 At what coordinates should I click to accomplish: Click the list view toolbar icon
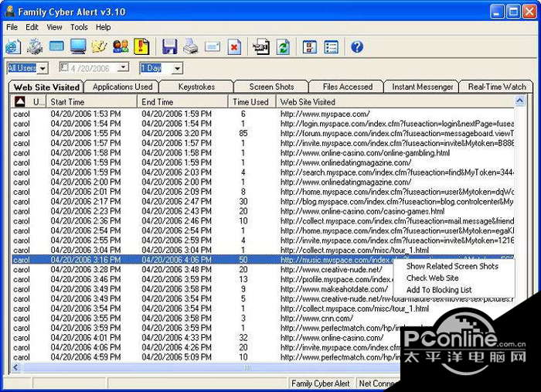332,47
